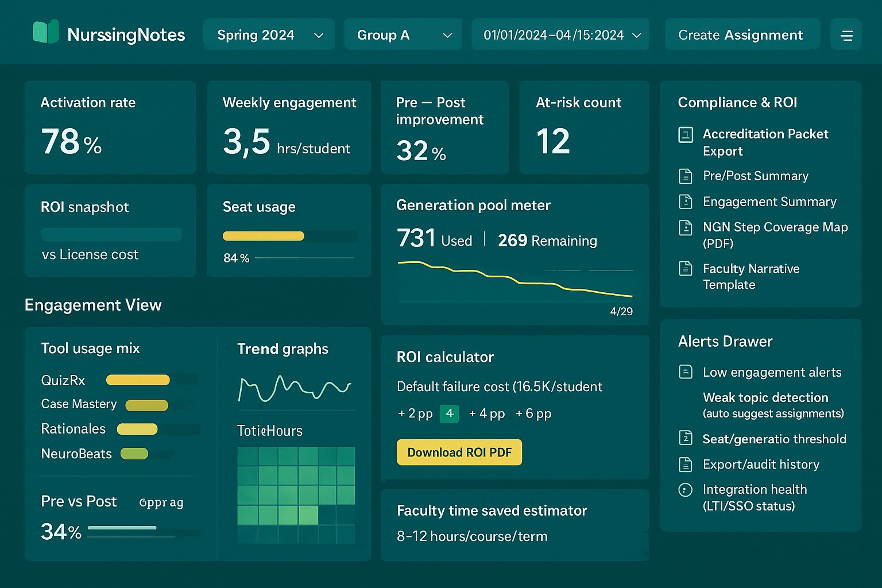The height and width of the screenshot is (588, 882).
Task: Click the Accreditation Packet Export icon
Action: [686, 134]
